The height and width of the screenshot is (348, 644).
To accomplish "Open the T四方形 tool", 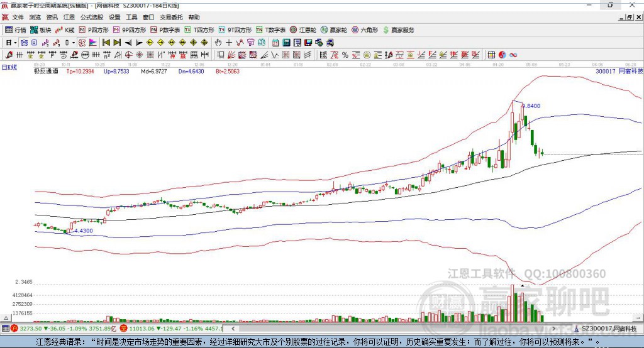I will tap(199, 30).
